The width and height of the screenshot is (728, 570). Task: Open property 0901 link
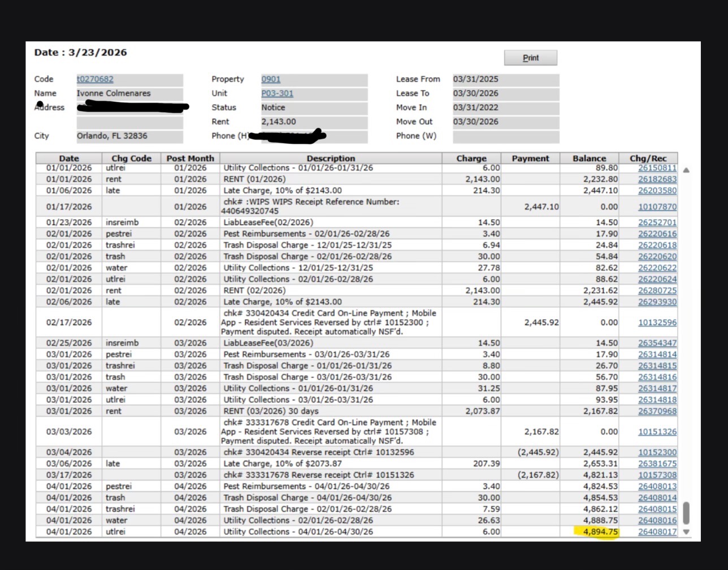271,80
